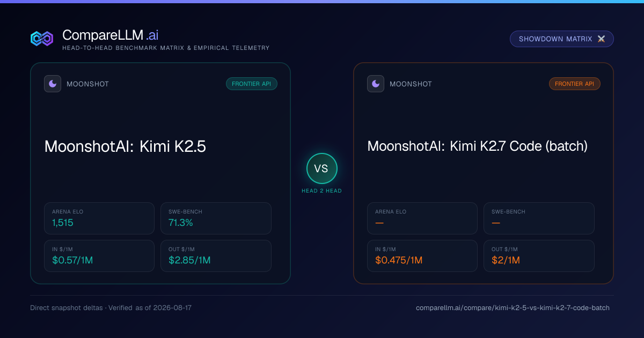Click the Kimi K2.7 Code (batch) heading
644x338 pixels.
(478, 146)
